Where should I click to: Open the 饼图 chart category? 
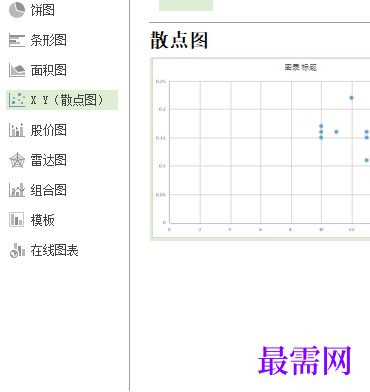(43, 10)
